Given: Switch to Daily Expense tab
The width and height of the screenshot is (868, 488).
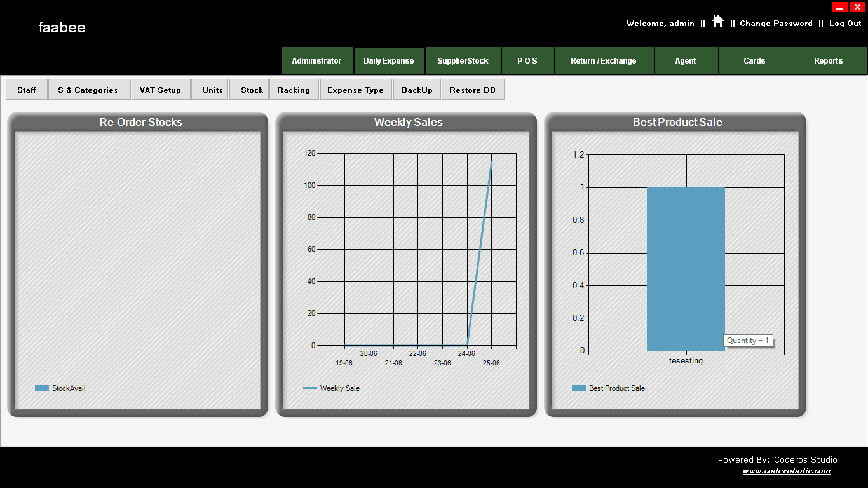Looking at the screenshot, I should (389, 61).
